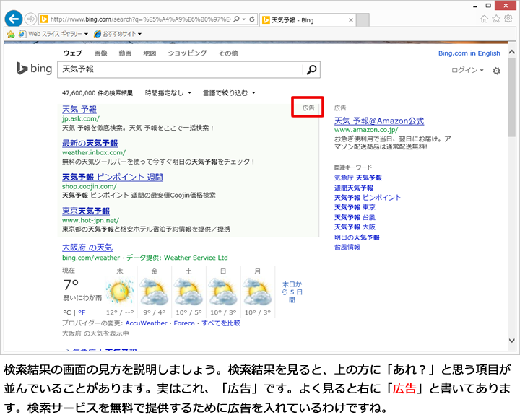Expand the 言語で絞り込む filter dropdown

[229, 93]
